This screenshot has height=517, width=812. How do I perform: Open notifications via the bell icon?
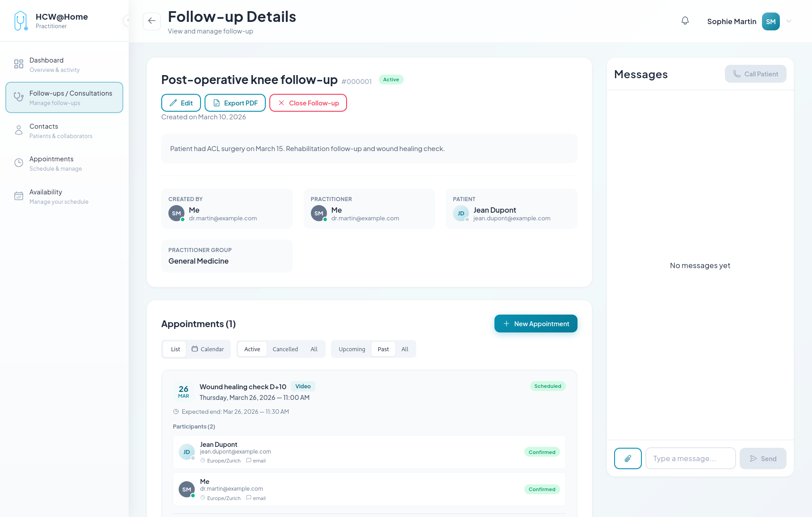tap(685, 21)
